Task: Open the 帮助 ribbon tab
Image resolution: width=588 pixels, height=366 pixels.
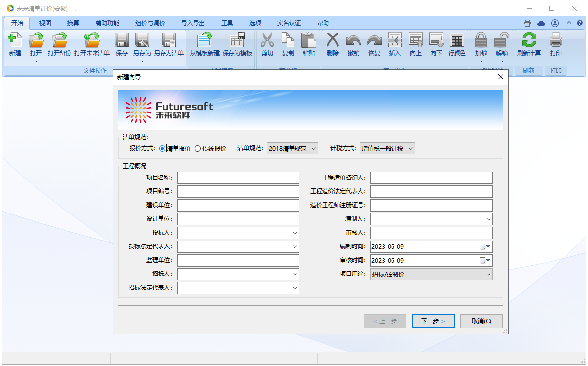Action: 323,23
